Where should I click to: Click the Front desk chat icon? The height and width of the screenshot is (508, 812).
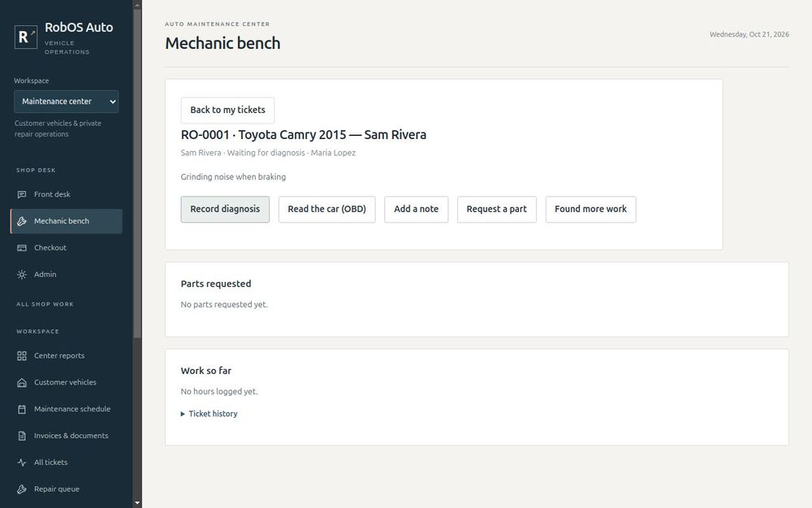pos(22,194)
